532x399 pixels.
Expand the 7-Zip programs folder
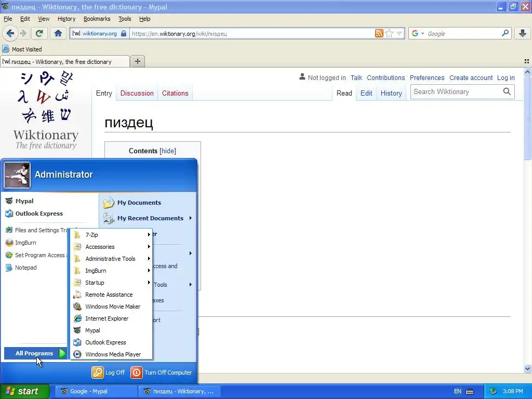click(111, 235)
